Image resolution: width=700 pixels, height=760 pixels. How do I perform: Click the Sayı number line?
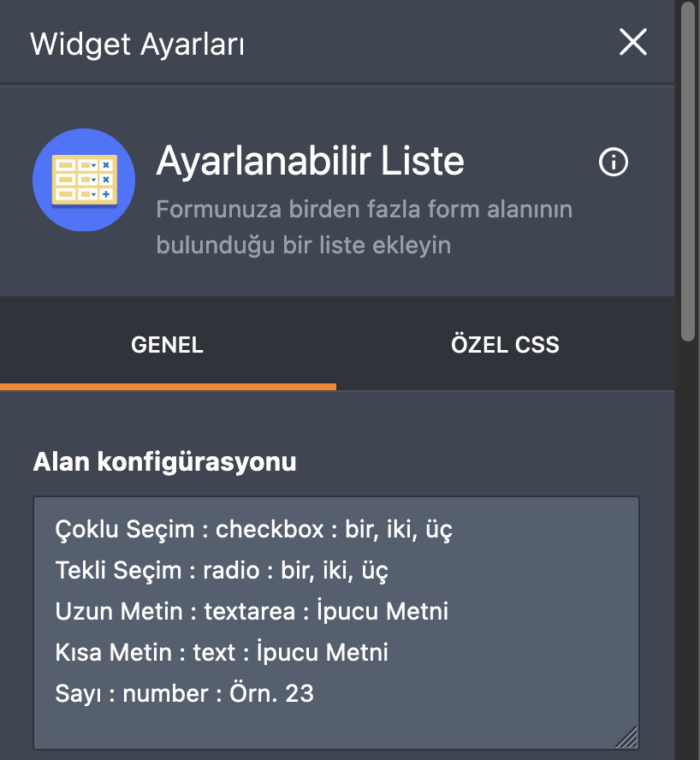point(184,692)
